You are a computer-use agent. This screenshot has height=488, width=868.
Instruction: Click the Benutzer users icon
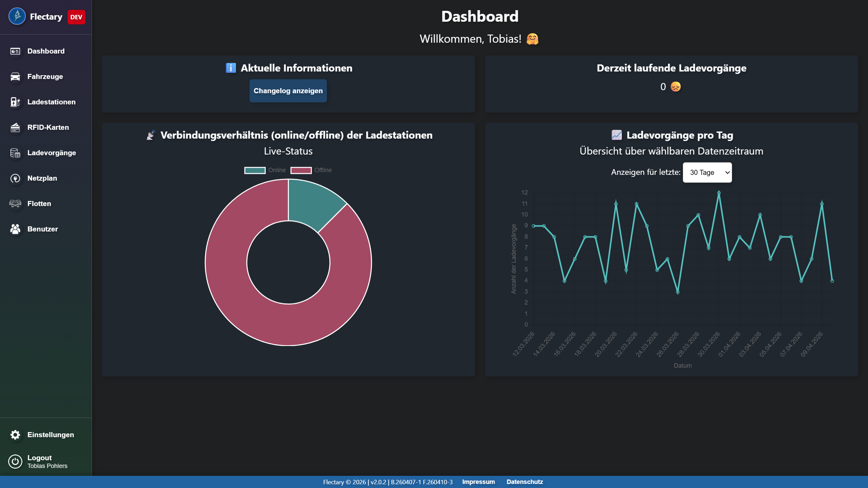pyautogui.click(x=15, y=229)
